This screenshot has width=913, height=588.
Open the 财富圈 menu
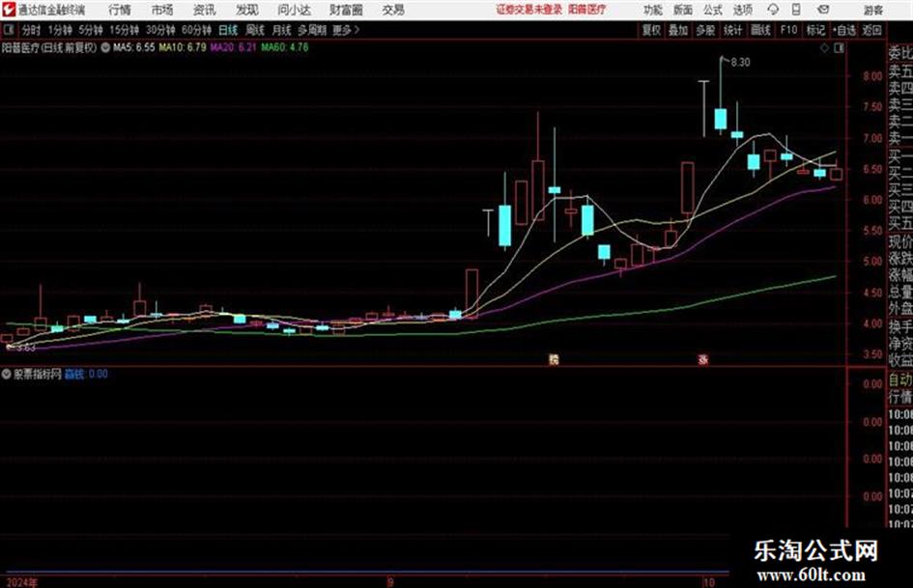click(346, 10)
